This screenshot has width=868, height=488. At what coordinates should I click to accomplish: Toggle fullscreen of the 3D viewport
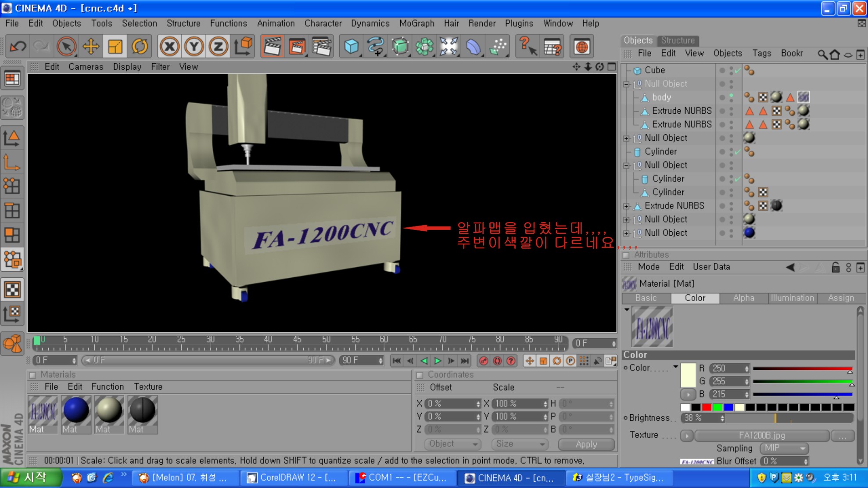[612, 67]
